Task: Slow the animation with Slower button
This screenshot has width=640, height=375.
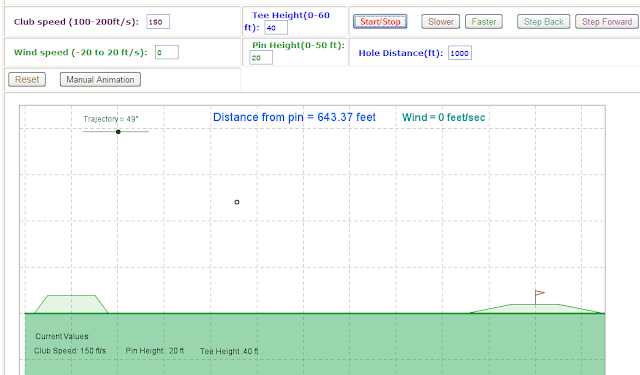Action: tap(440, 22)
